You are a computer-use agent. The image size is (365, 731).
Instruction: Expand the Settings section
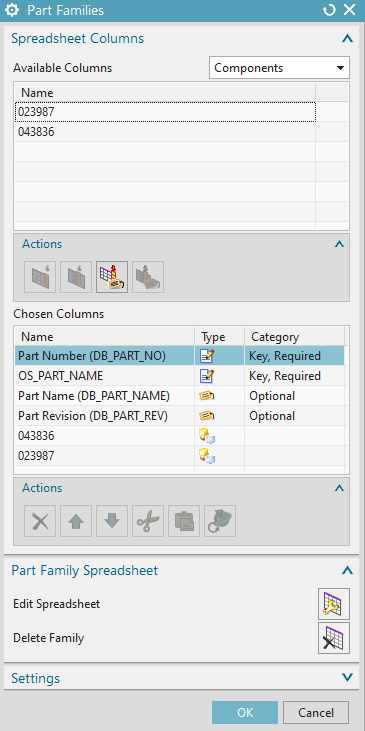[347, 677]
